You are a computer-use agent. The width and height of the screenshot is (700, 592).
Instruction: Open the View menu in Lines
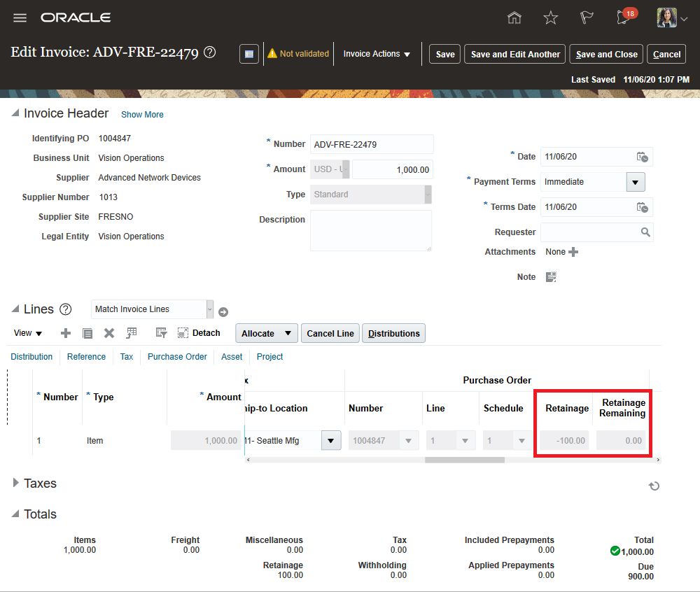click(x=28, y=333)
